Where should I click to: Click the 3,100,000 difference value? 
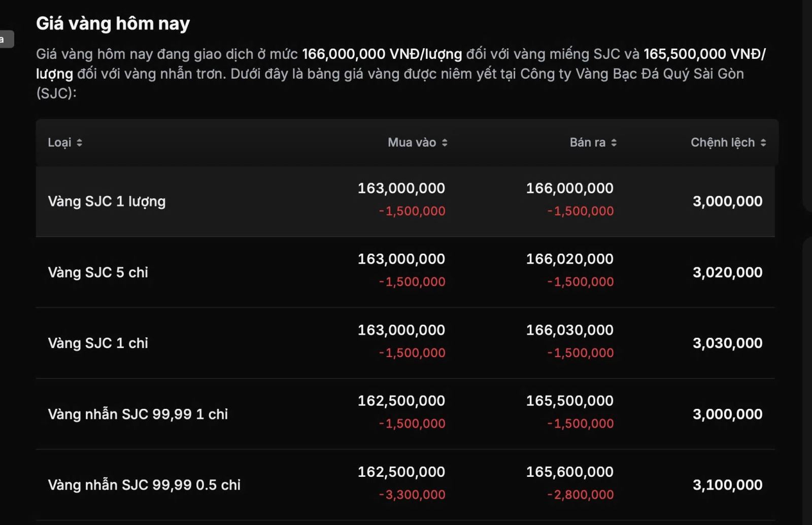[727, 485]
